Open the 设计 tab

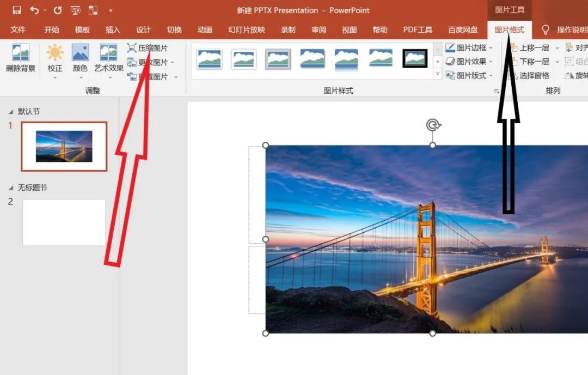pyautogui.click(x=143, y=29)
